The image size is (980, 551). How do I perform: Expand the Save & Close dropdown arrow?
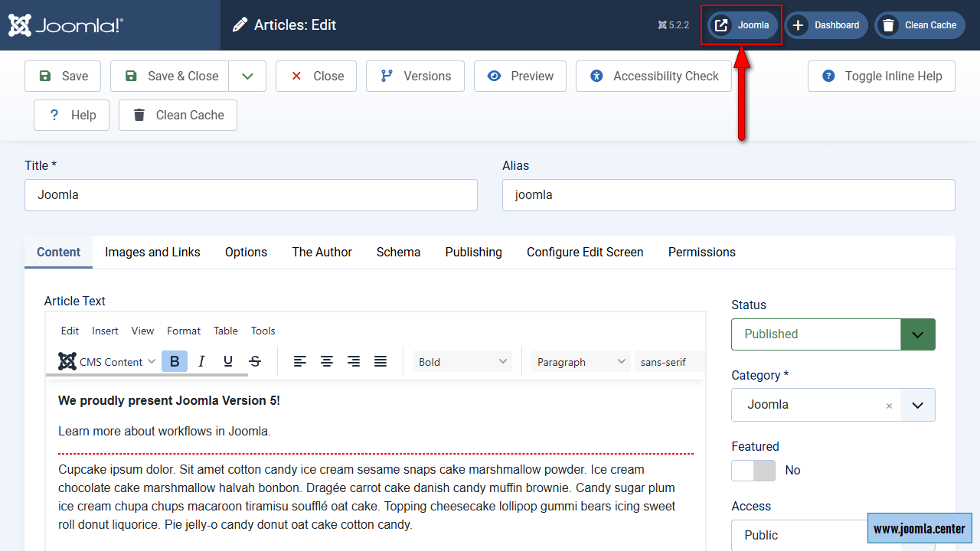[247, 76]
